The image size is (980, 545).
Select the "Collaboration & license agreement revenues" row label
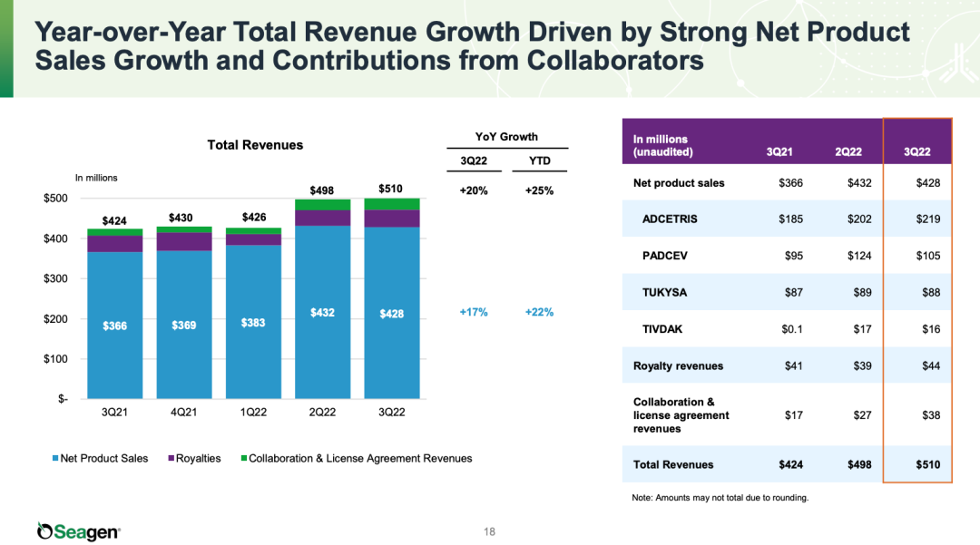tap(681, 415)
